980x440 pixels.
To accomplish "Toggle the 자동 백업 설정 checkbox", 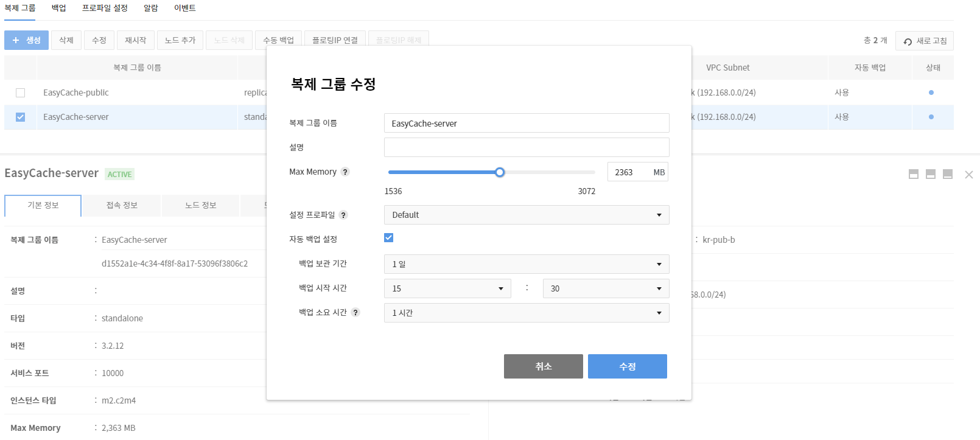I will [389, 238].
